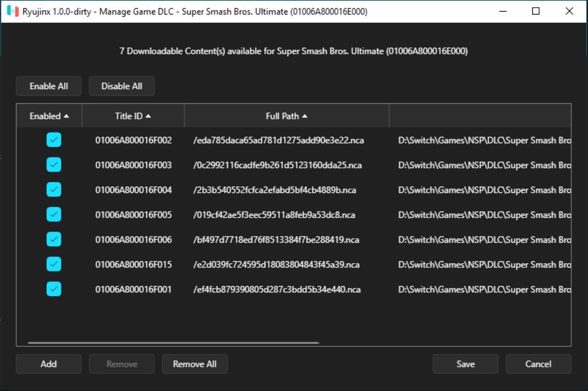Click the "7 Downloadable Content(s) available" heading
588x391 pixels.
tap(294, 51)
